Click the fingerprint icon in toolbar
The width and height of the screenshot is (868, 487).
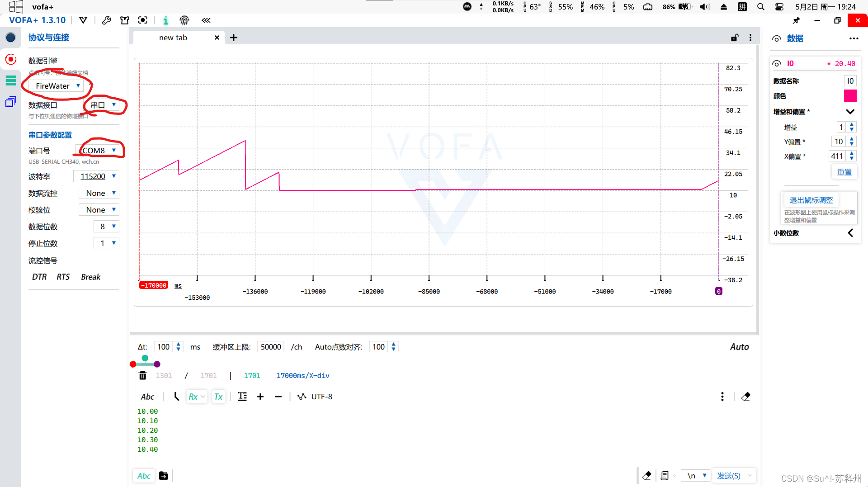[184, 20]
